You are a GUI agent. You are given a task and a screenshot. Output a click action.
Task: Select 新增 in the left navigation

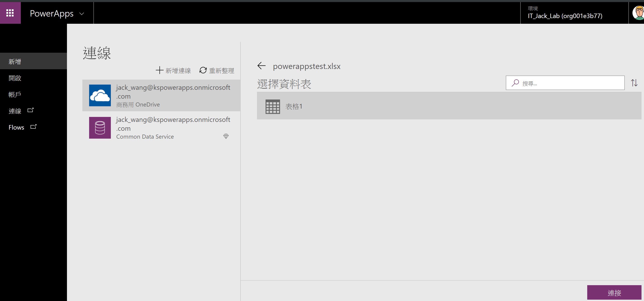pos(33,61)
